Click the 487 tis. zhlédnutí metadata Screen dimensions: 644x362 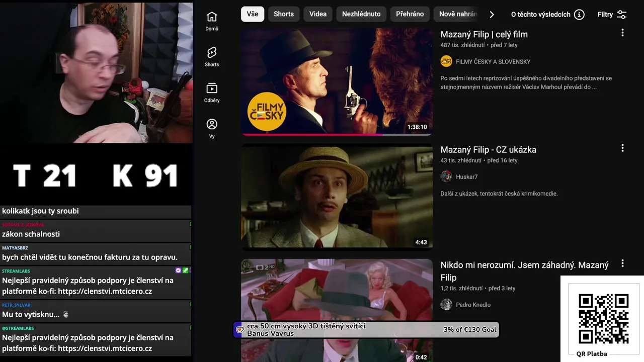pyautogui.click(x=462, y=45)
